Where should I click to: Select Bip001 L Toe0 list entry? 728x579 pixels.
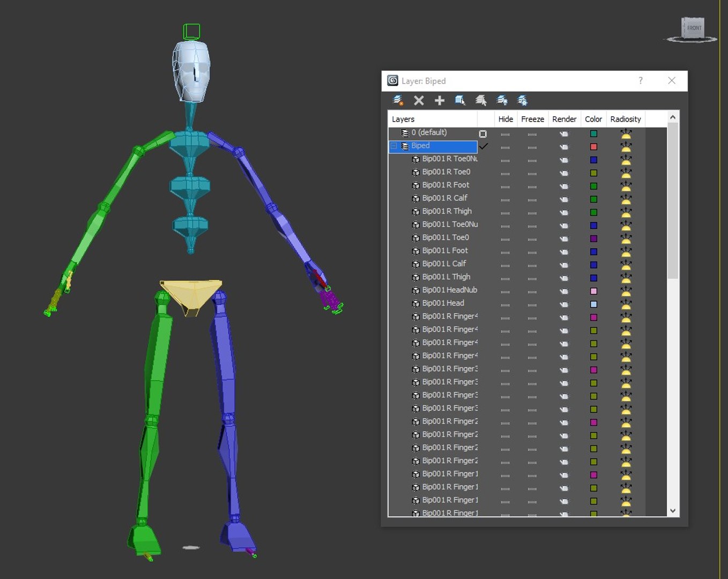click(x=445, y=237)
